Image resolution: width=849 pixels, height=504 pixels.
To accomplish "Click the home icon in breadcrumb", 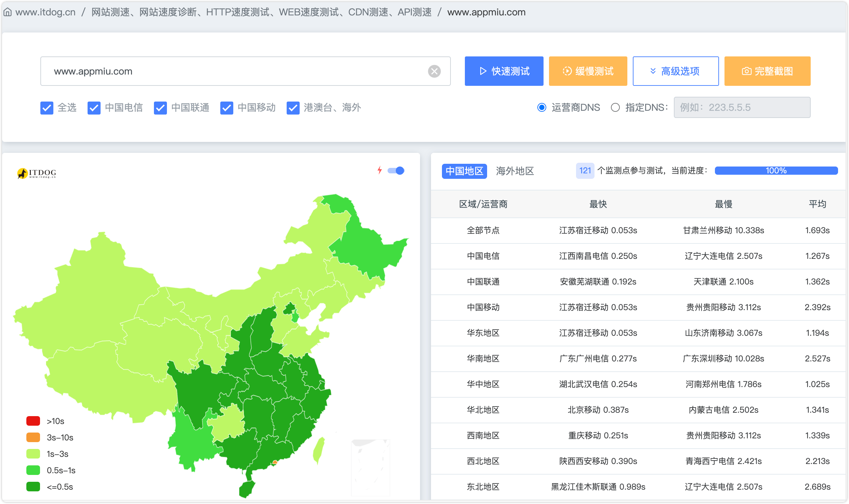I will (8, 12).
